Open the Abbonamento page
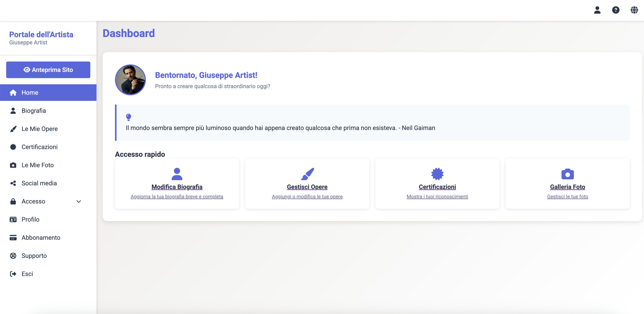The image size is (644, 314). pyautogui.click(x=48, y=237)
